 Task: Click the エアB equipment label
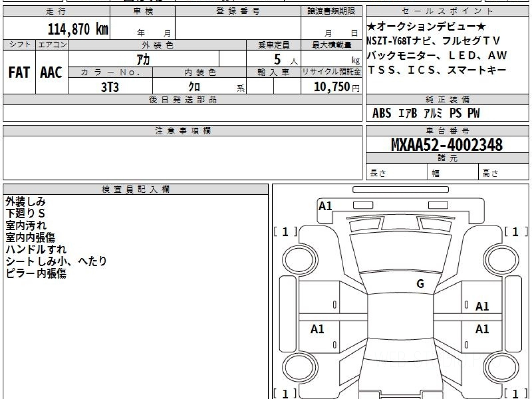pyautogui.click(x=407, y=113)
